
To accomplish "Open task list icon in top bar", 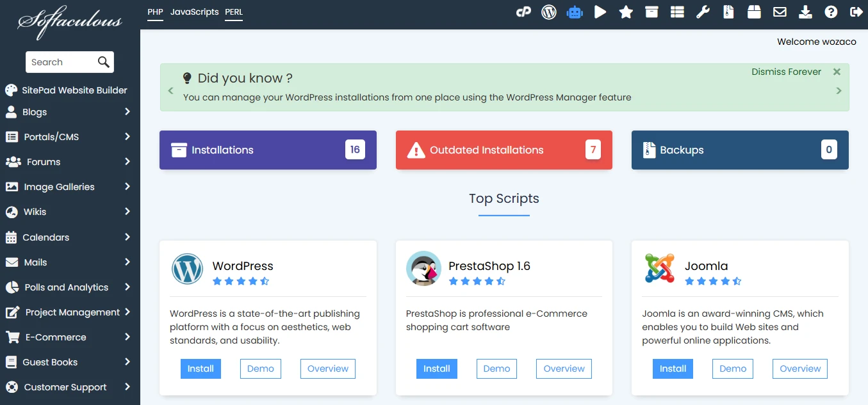I will click(677, 12).
